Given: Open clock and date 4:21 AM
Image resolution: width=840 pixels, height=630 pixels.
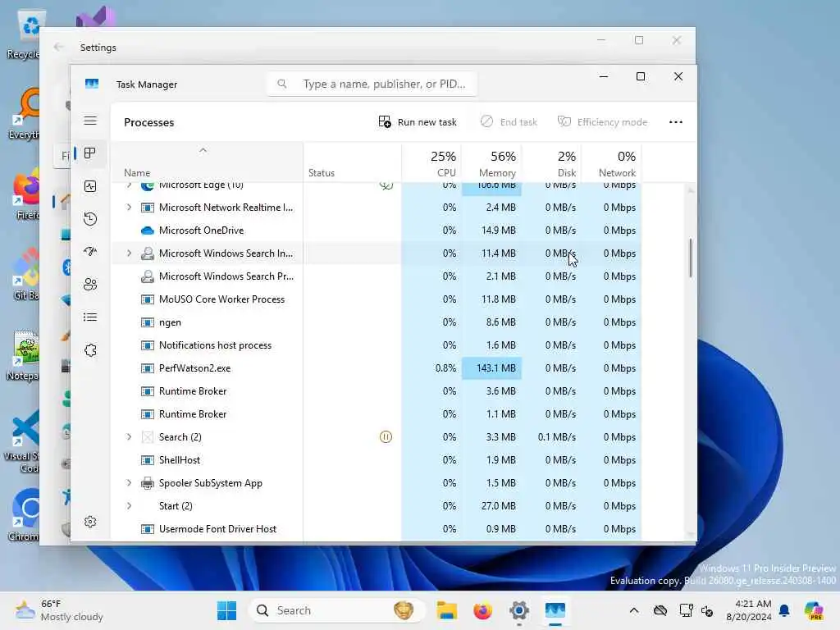Looking at the screenshot, I should [x=748, y=610].
